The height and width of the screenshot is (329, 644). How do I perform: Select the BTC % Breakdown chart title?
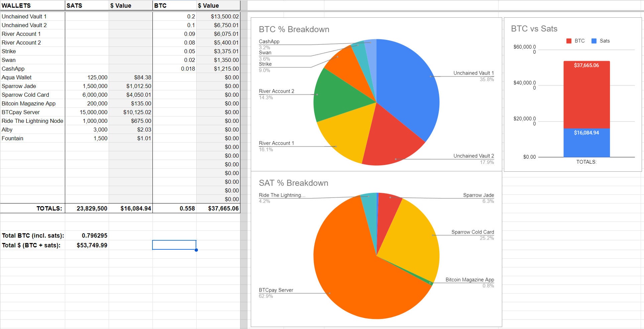pyautogui.click(x=294, y=29)
